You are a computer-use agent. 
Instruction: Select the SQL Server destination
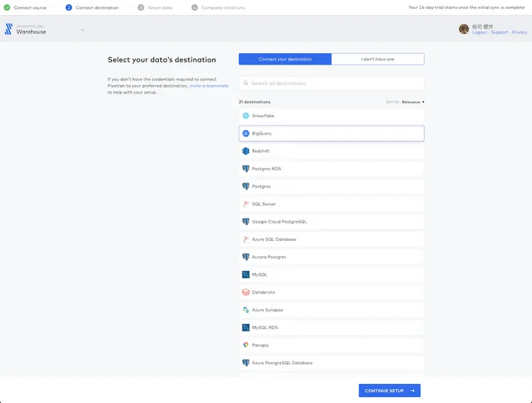point(331,204)
